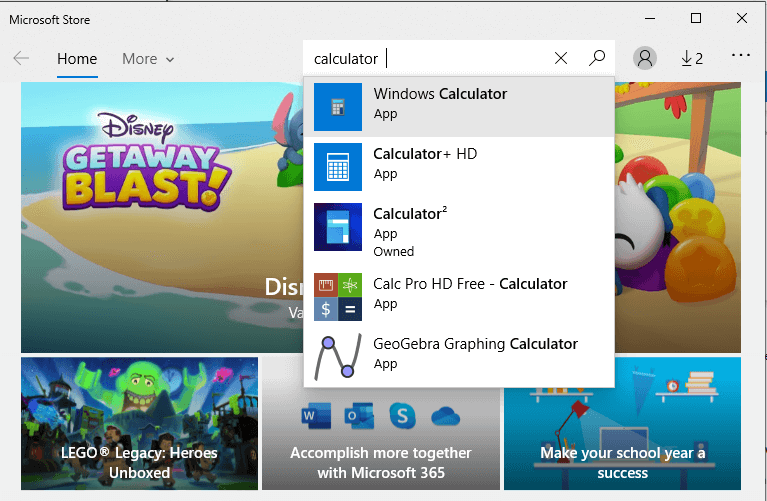
Task: Select the Windows Calculator suggestion text
Action: 440,94
